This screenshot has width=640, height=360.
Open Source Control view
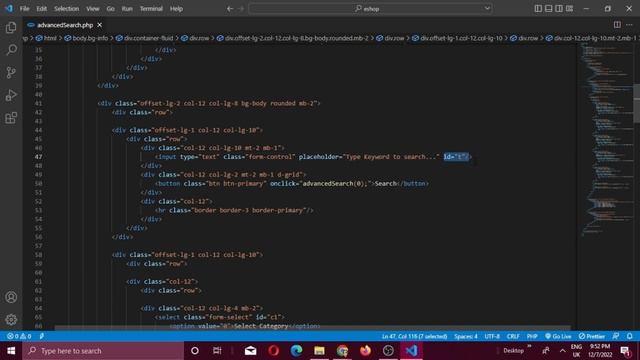(11, 73)
